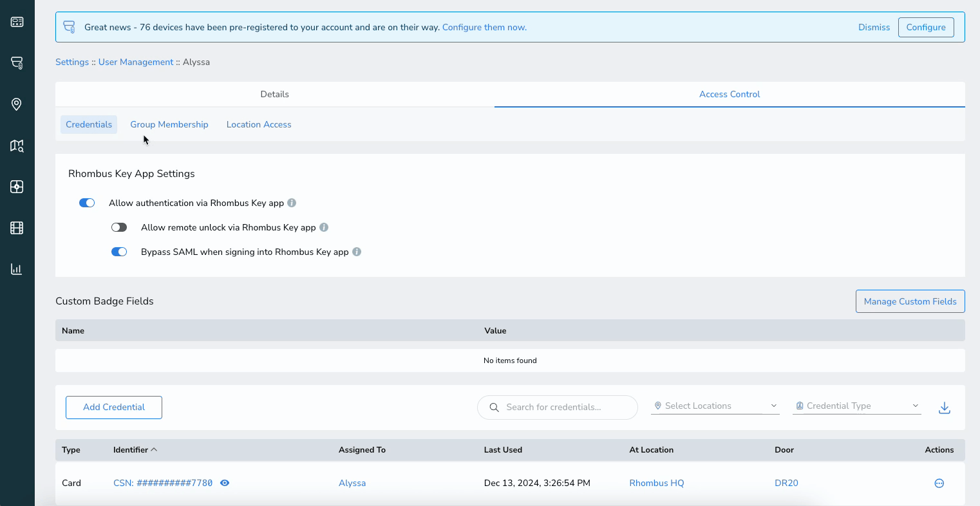Click the Add Credential button
This screenshot has width=980, height=506.
114,408
